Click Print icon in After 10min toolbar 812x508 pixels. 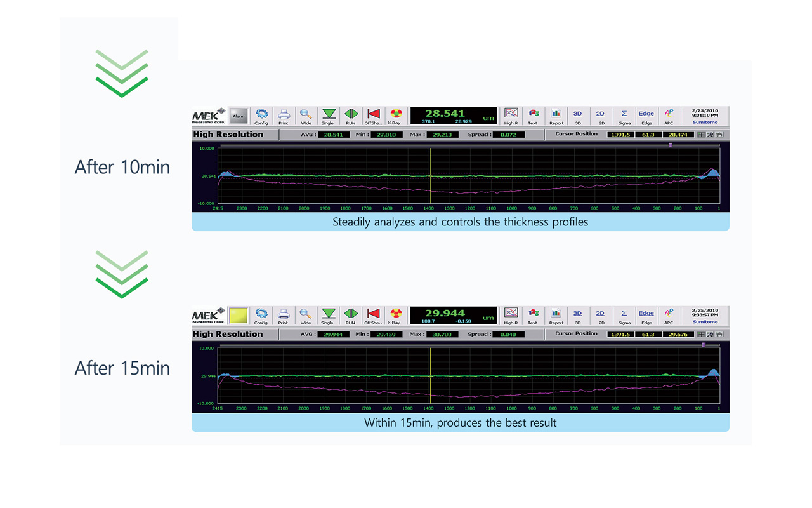coord(284,116)
